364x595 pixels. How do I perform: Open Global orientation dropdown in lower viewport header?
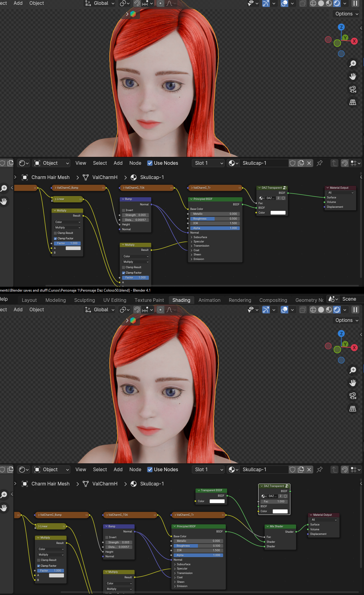pyautogui.click(x=100, y=309)
